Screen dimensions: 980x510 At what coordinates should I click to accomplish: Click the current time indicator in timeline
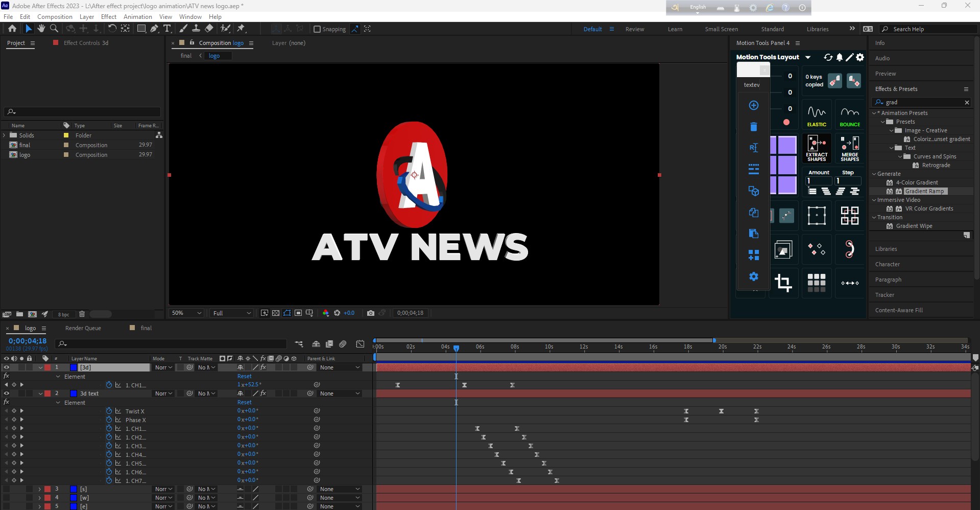coord(457,348)
